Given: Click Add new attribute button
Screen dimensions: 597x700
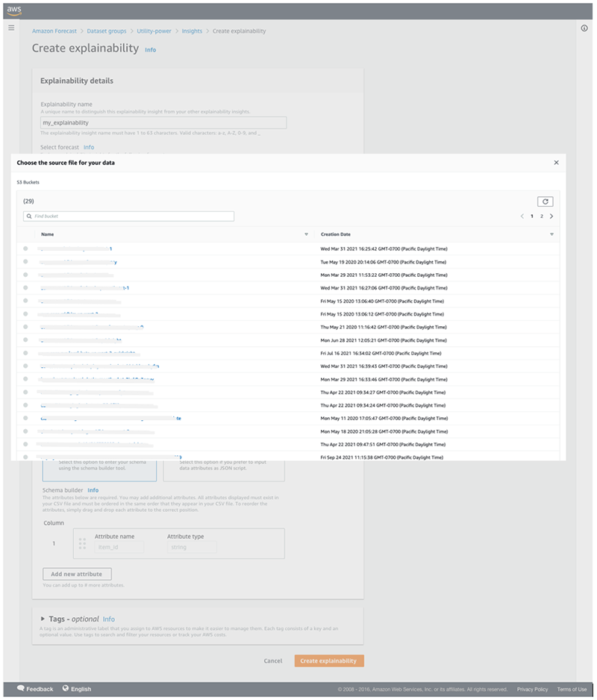Looking at the screenshot, I should (x=77, y=574).
